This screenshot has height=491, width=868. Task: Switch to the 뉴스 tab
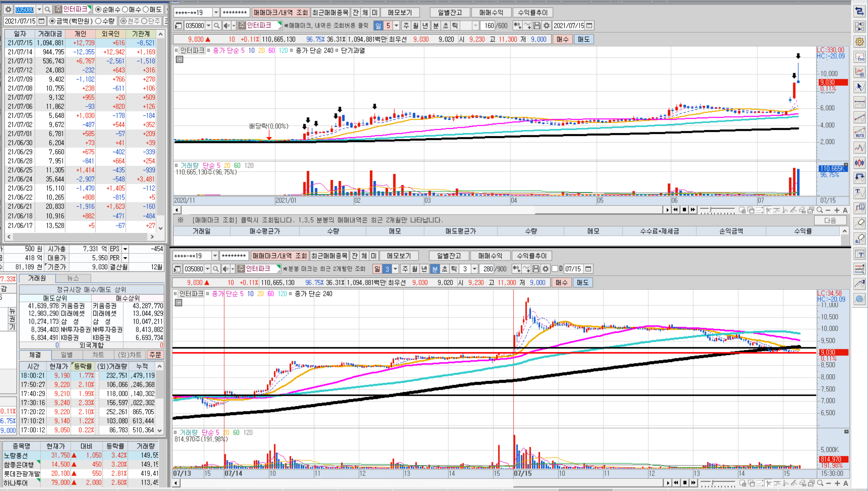pos(73,278)
